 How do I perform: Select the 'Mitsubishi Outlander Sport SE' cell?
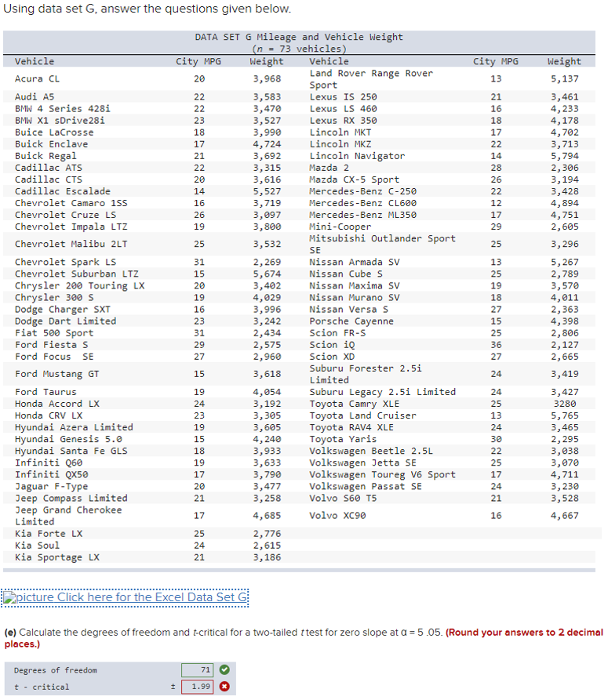pos(382,245)
